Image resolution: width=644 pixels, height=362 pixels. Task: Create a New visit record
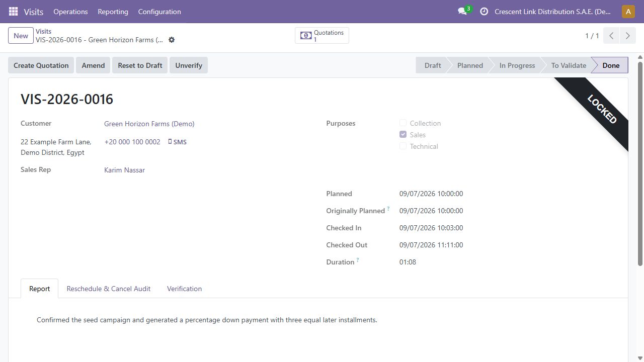click(x=21, y=36)
